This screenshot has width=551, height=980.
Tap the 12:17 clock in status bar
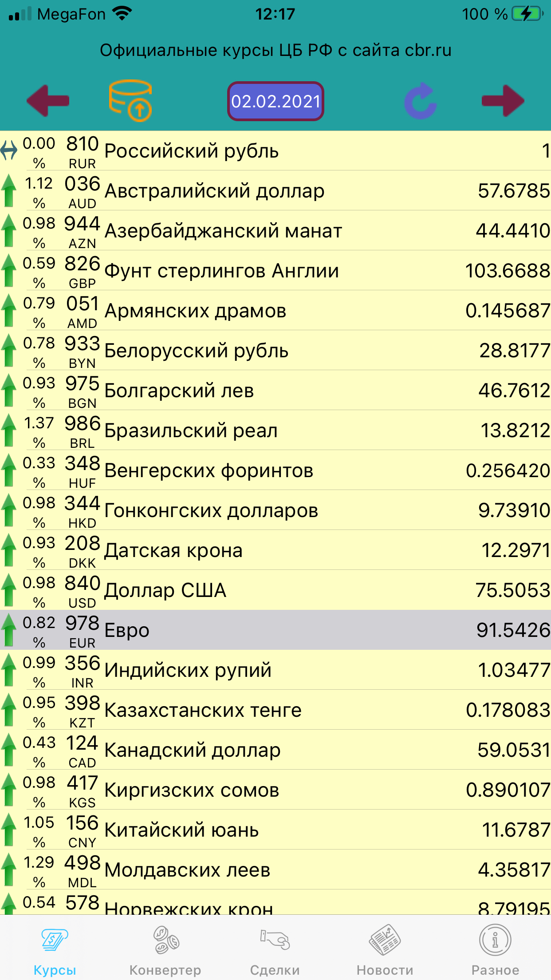[275, 14]
